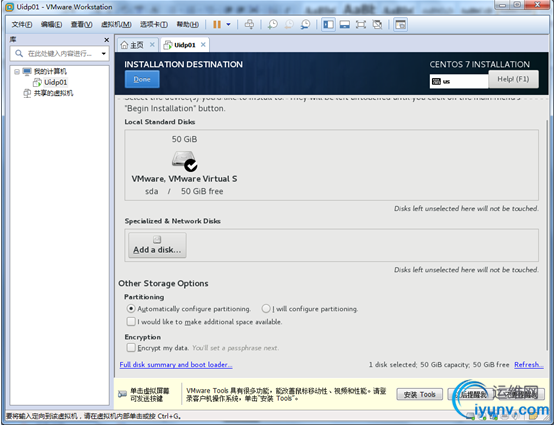Click the Local Standard Disks heading
This screenshot has width=555, height=426.
(160, 122)
